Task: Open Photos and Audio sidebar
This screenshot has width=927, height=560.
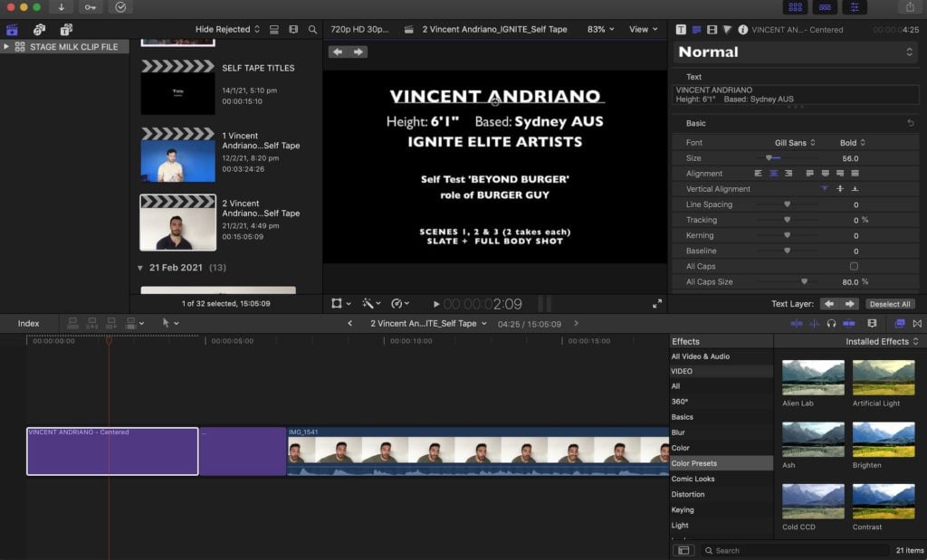Action: click(39, 30)
